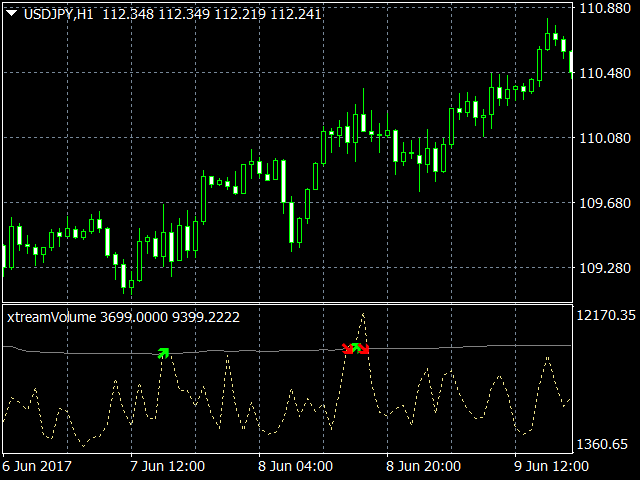Select the left red arrow in the xtreamVolume window
The height and width of the screenshot is (480, 640).
(x=347, y=349)
